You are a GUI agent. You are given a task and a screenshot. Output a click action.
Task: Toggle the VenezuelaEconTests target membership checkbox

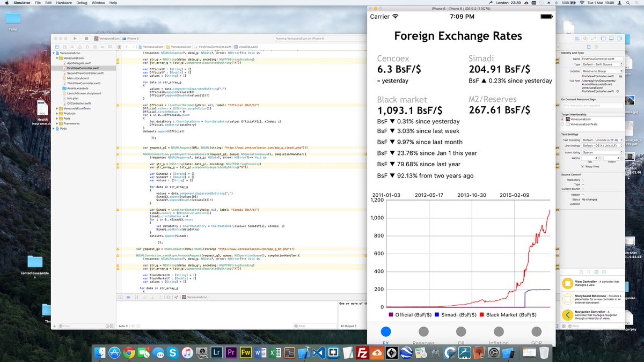point(562,123)
